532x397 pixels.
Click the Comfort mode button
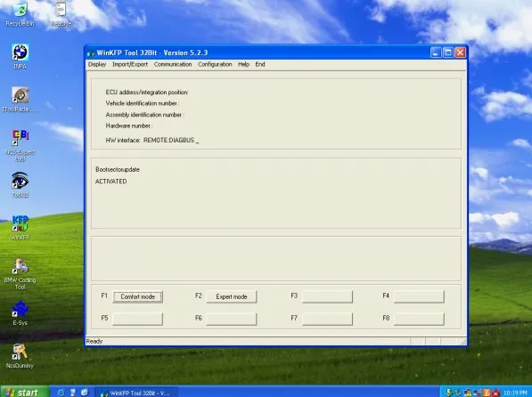(x=138, y=296)
